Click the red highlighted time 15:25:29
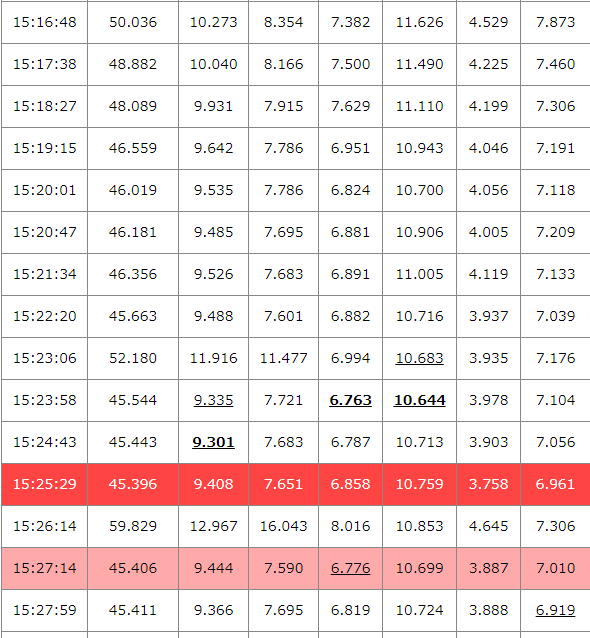 tap(45, 484)
